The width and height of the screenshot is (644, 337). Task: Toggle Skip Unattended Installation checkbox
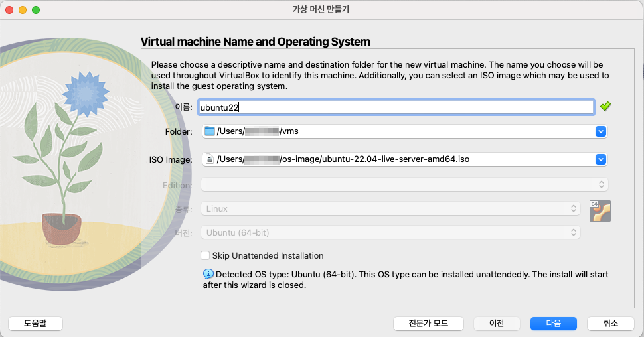205,255
